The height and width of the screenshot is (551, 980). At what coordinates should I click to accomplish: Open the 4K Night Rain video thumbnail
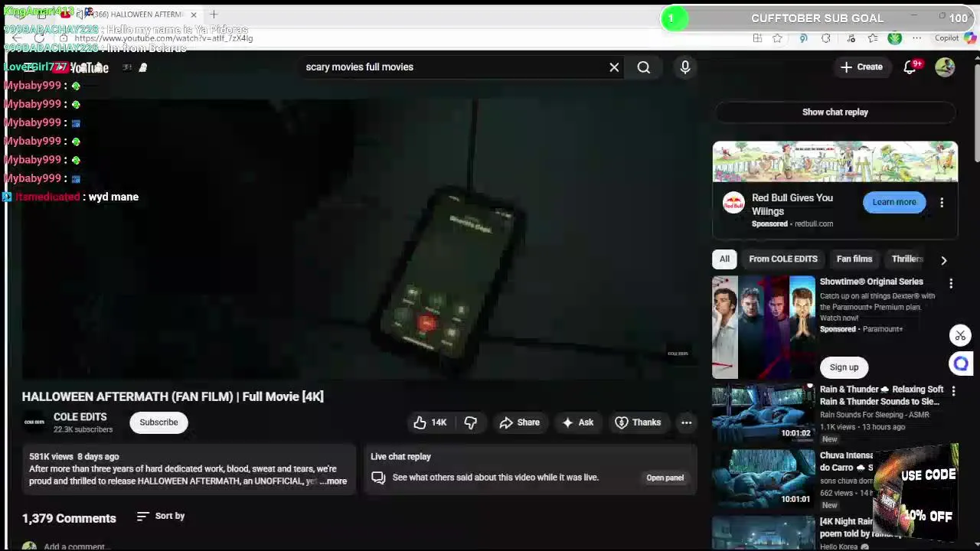pyautogui.click(x=763, y=532)
